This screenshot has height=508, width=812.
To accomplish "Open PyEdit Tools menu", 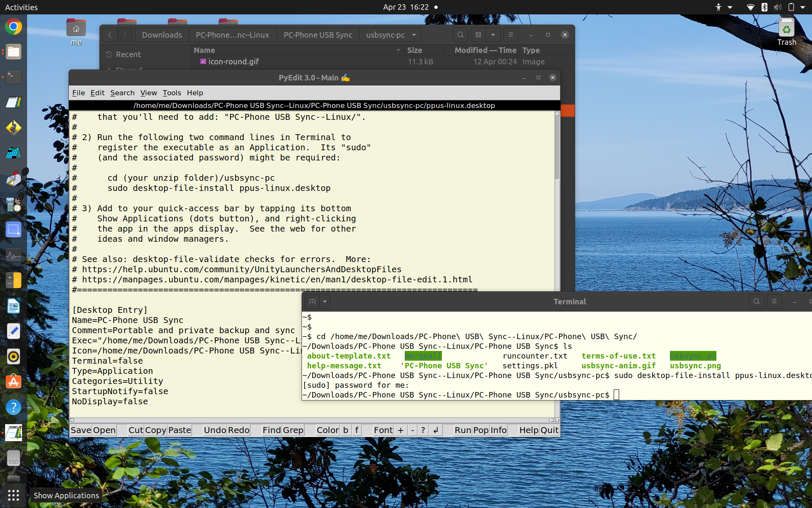I will [x=172, y=93].
